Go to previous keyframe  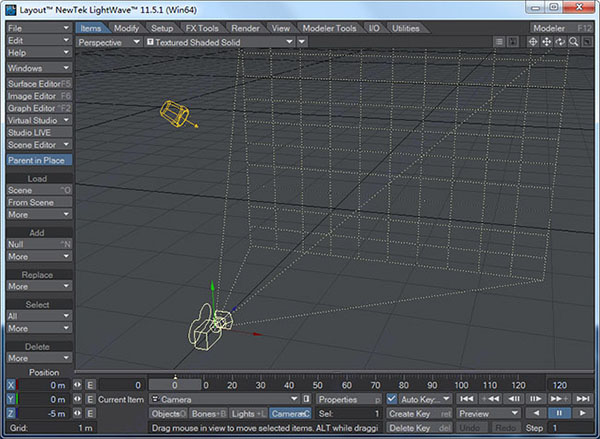point(490,399)
